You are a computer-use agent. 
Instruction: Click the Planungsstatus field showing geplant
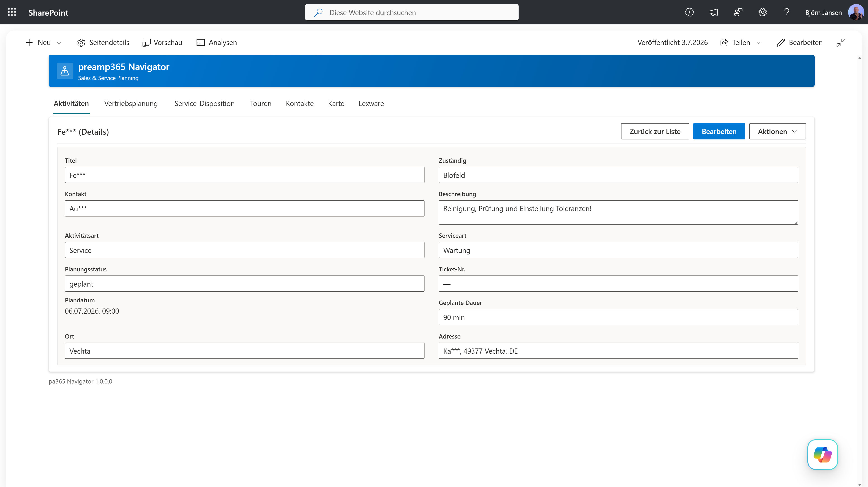[244, 284]
